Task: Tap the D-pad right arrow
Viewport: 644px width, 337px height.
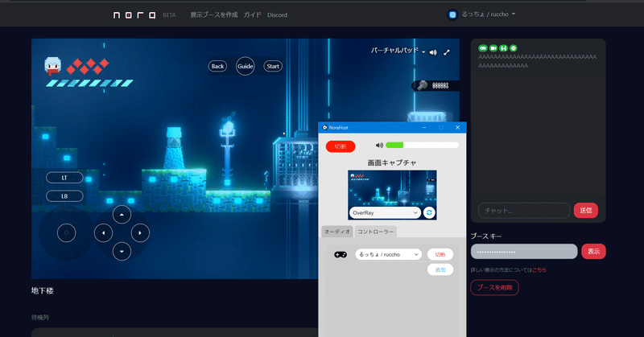Action: coord(140,232)
